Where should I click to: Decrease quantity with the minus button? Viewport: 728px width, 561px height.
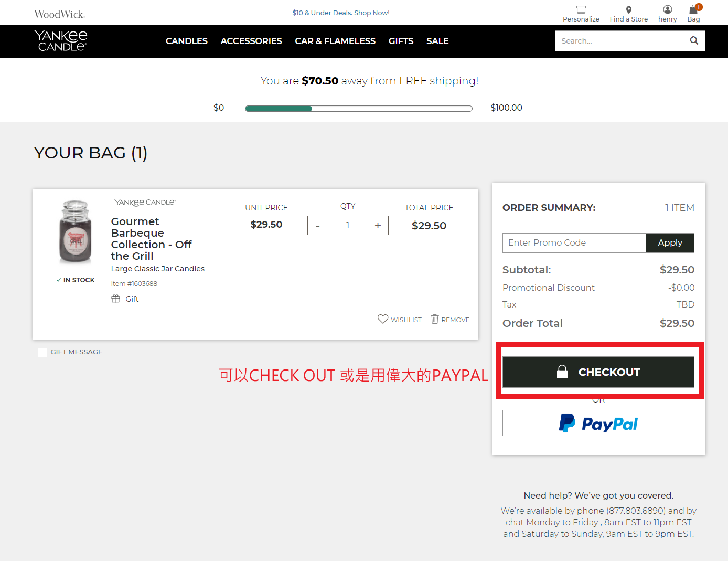(318, 226)
